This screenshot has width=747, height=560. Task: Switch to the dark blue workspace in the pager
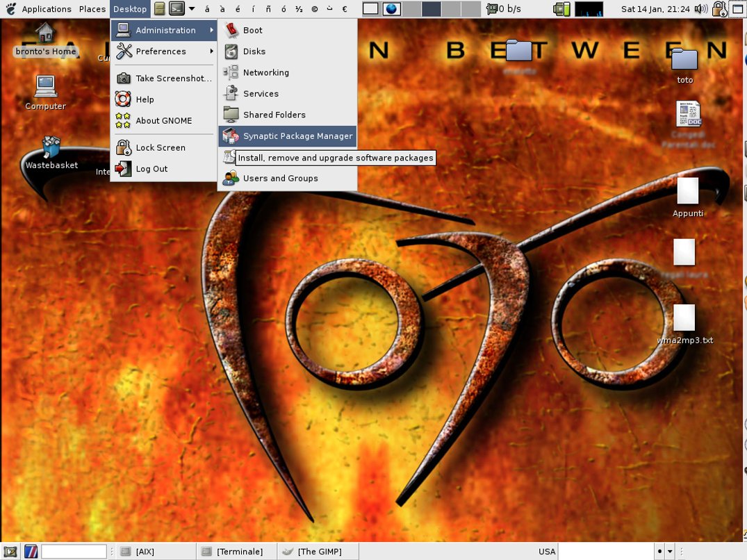(x=431, y=8)
